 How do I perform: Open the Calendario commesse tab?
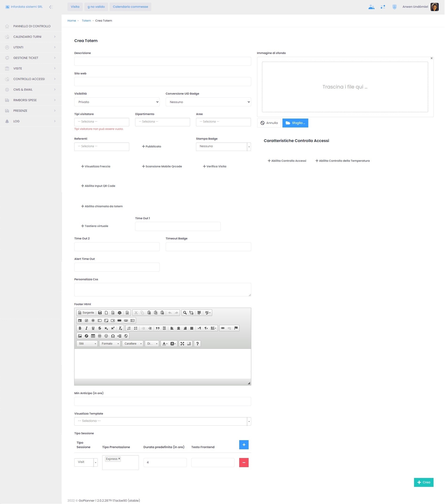[131, 7]
